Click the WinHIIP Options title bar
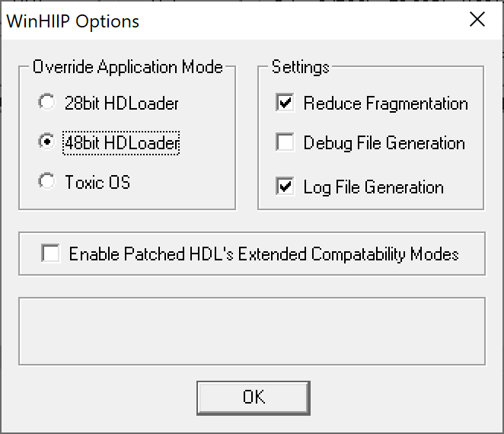 pos(228,20)
